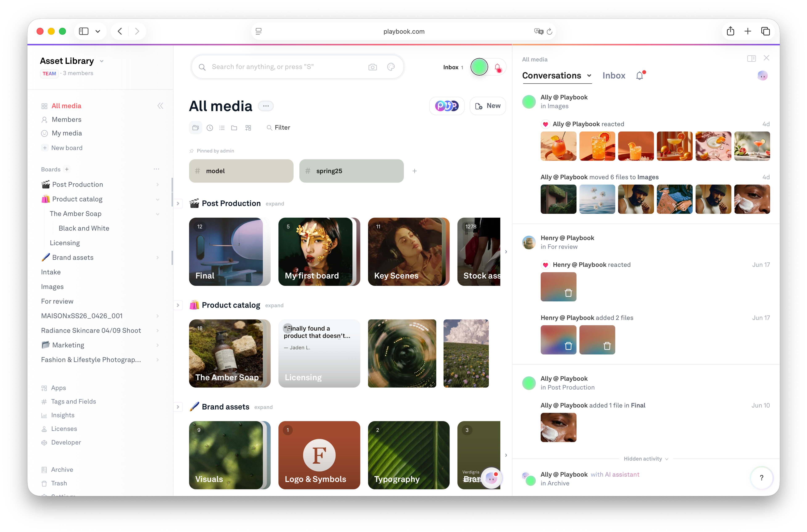The width and height of the screenshot is (807, 532).
Task: Click the plus icon next to Boards
Action: [67, 169]
